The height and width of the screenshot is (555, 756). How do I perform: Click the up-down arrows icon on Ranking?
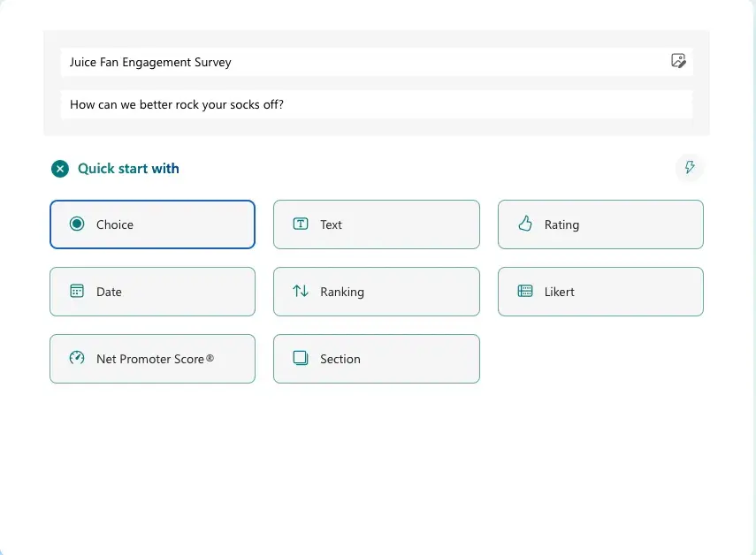click(x=299, y=292)
